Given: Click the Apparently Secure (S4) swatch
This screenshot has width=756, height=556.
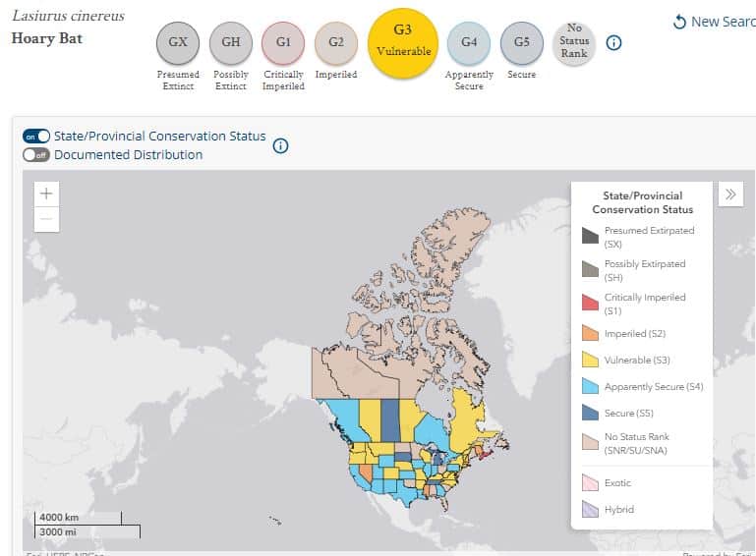Looking at the screenshot, I should click(x=590, y=386).
